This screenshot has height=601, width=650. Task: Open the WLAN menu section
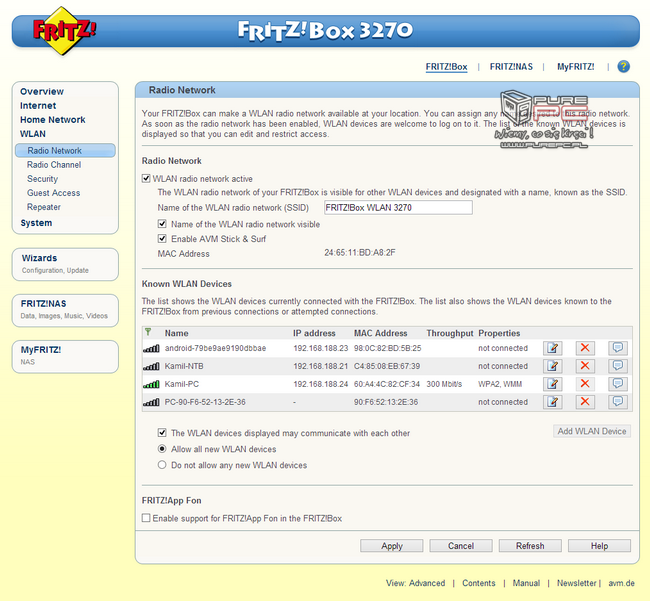click(33, 134)
